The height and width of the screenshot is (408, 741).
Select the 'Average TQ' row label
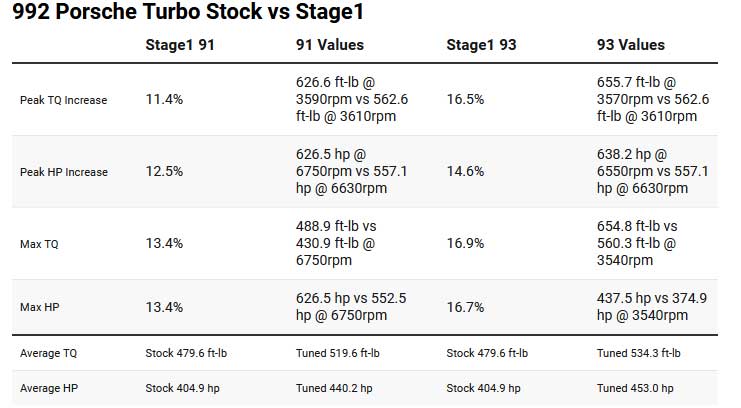coord(46,353)
